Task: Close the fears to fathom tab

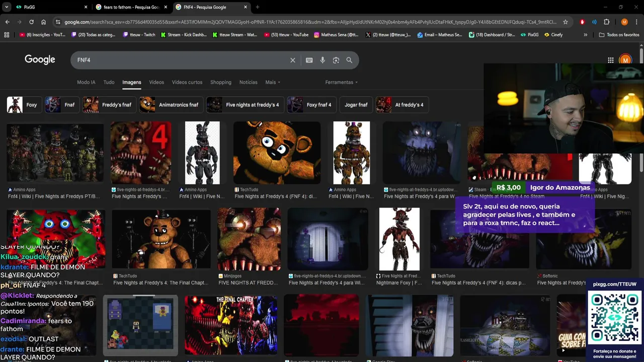Action: (166, 7)
